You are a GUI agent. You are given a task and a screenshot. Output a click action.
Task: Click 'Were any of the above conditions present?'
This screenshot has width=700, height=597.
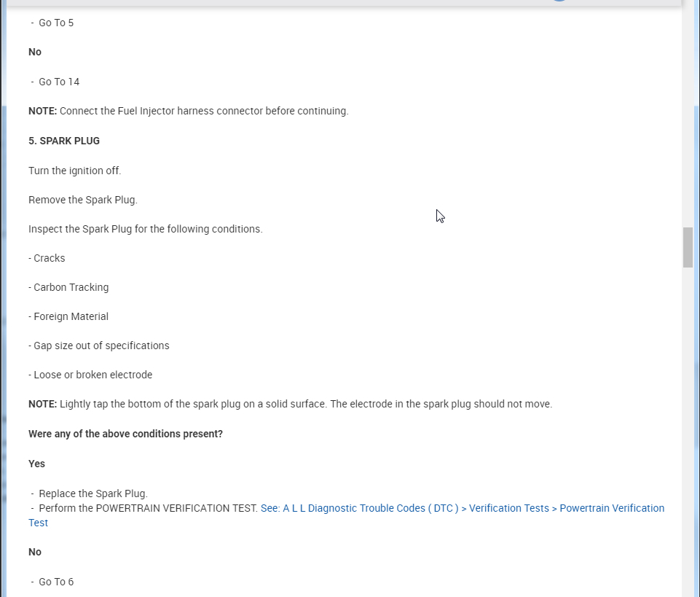tap(125, 434)
